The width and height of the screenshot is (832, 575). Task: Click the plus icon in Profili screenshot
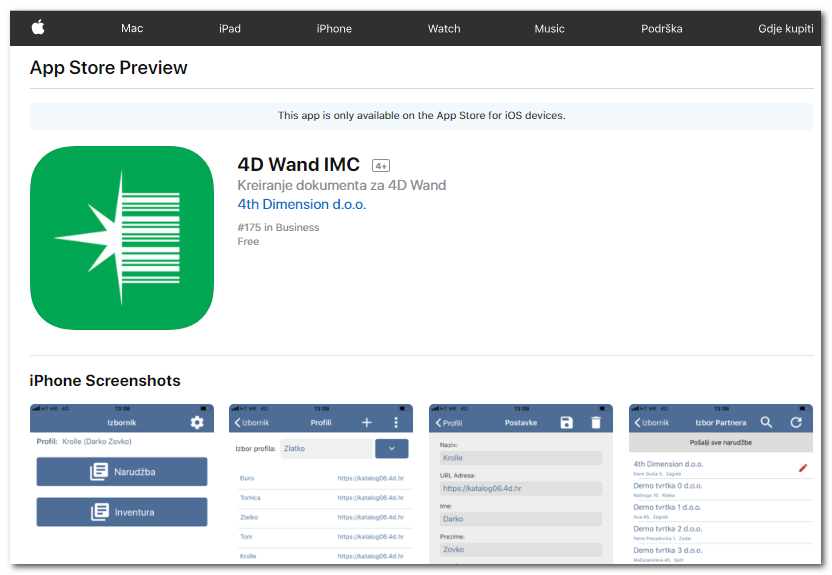pyautogui.click(x=367, y=422)
